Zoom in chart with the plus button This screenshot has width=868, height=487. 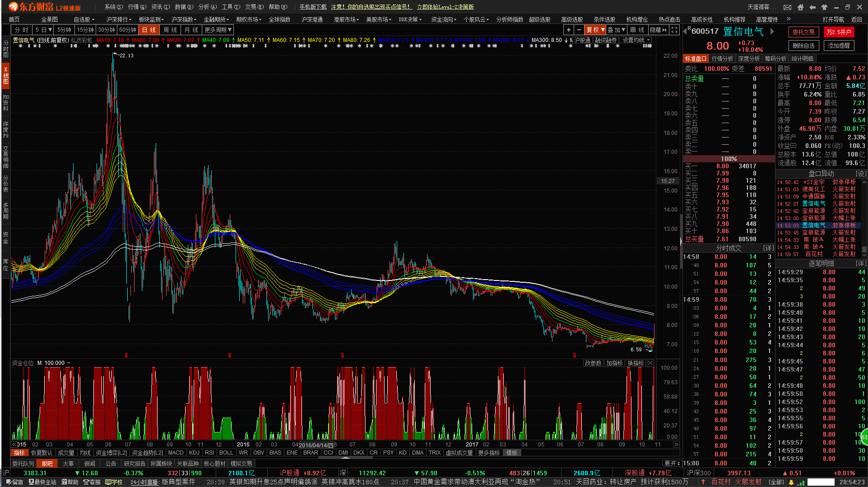(569, 30)
